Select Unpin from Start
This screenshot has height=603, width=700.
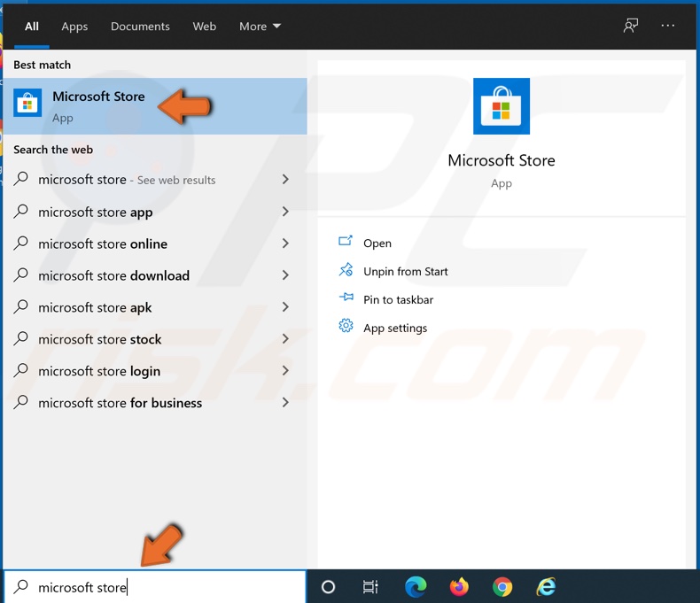[x=405, y=272]
